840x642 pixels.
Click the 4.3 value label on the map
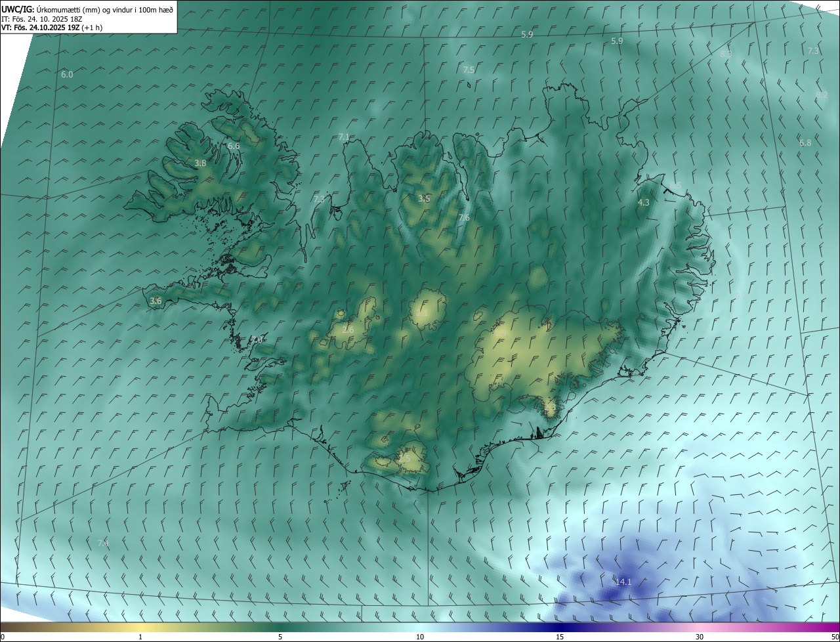pos(643,203)
